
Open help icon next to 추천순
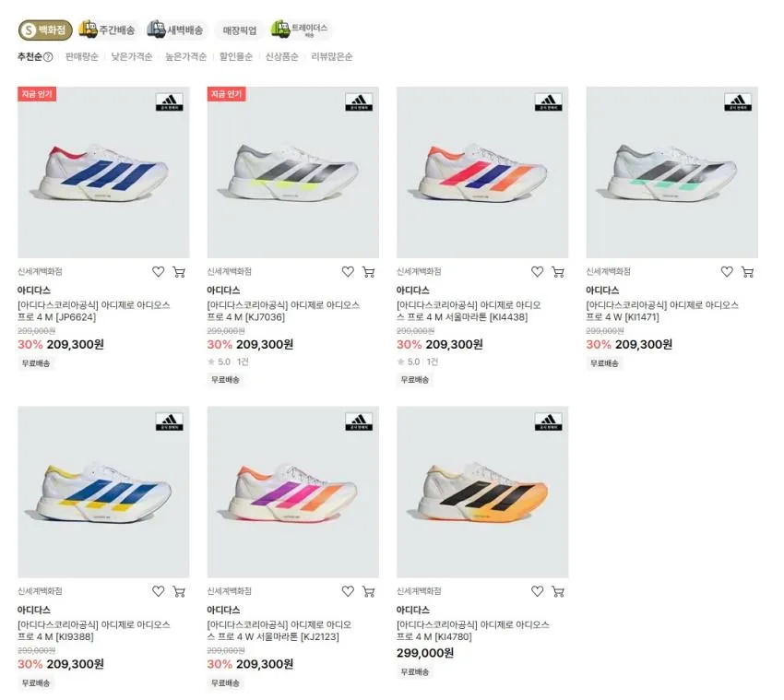48,57
